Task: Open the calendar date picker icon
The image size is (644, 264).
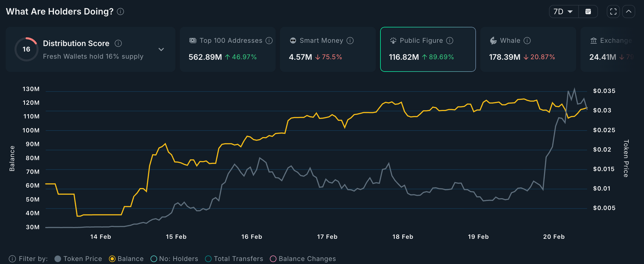Action: pyautogui.click(x=588, y=12)
